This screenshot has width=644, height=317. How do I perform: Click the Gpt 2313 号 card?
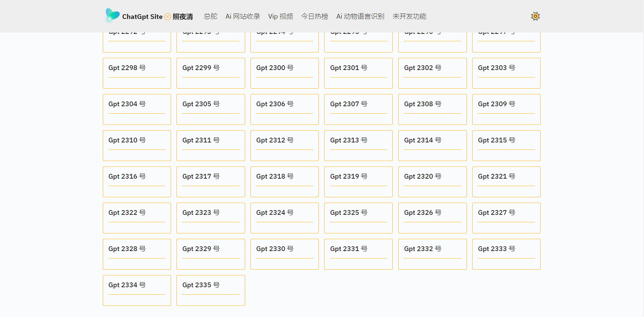pos(358,145)
